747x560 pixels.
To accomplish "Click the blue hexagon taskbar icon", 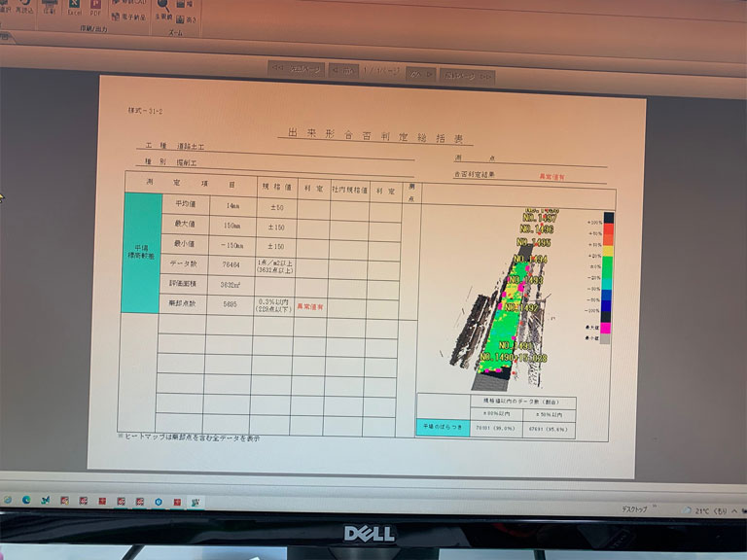I will 159,502.
